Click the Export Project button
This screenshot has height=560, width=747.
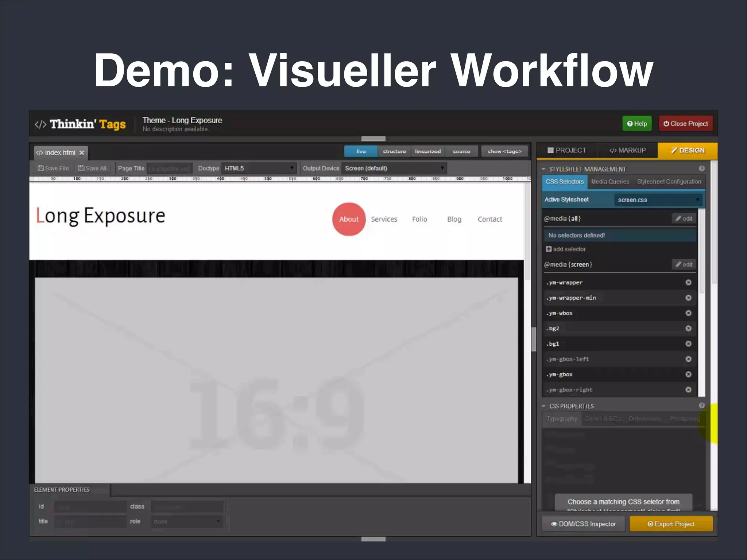click(x=671, y=524)
